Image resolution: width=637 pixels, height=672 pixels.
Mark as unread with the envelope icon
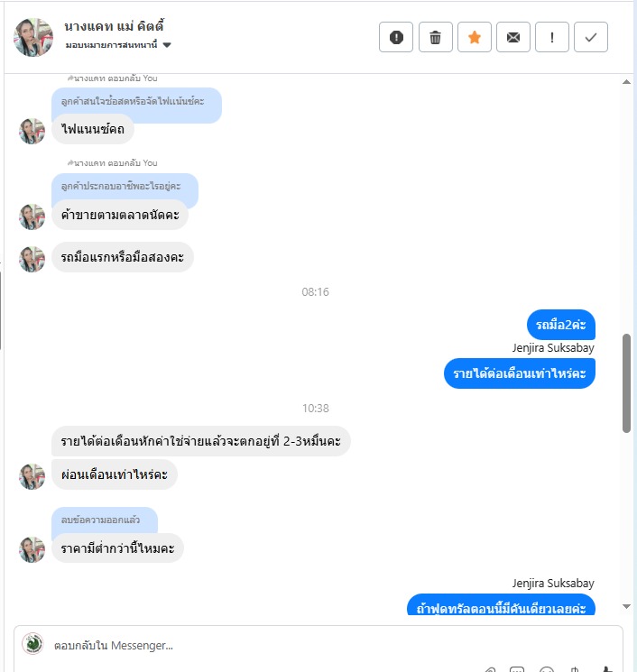[x=513, y=37]
